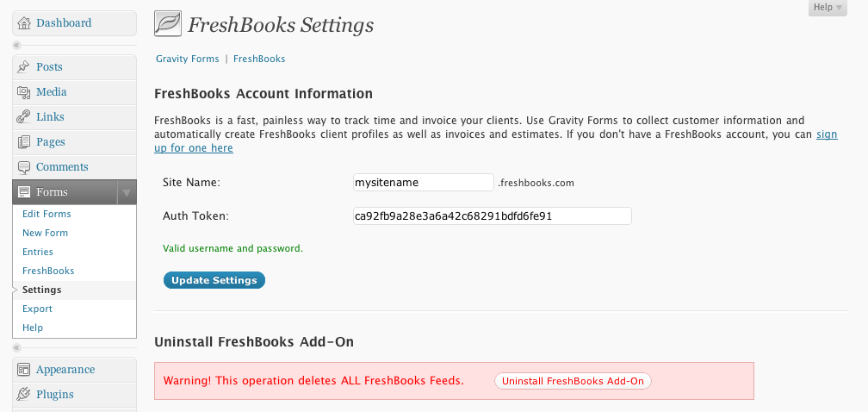Click Uninstall FreshBooks Add-On button
The image size is (868, 412).
coord(573,381)
